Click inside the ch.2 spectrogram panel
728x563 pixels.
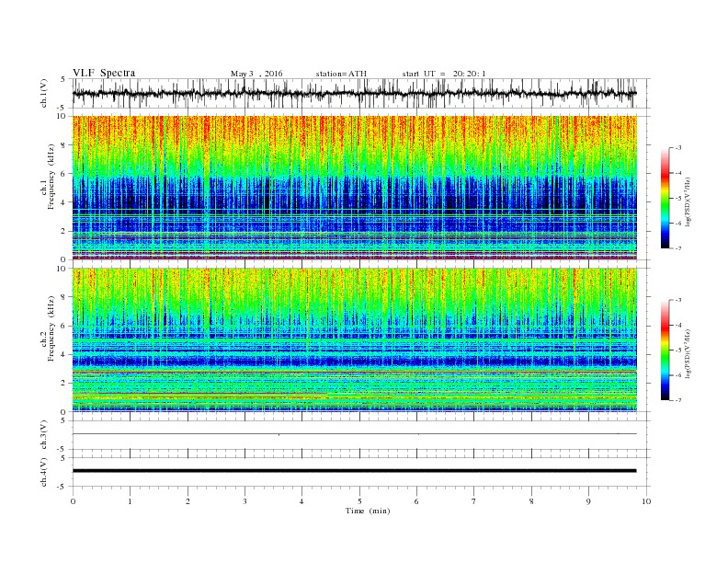[x=354, y=339]
